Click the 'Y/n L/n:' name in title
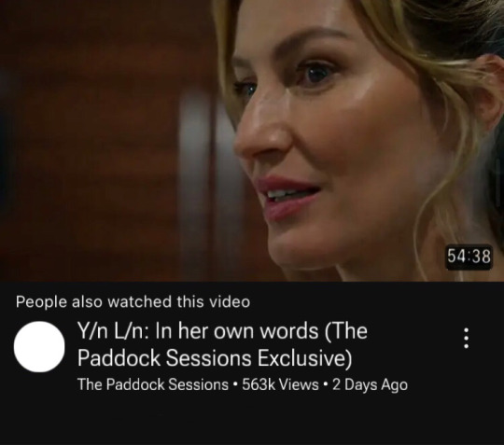Viewport: 504px width, 445px height. coord(113,331)
